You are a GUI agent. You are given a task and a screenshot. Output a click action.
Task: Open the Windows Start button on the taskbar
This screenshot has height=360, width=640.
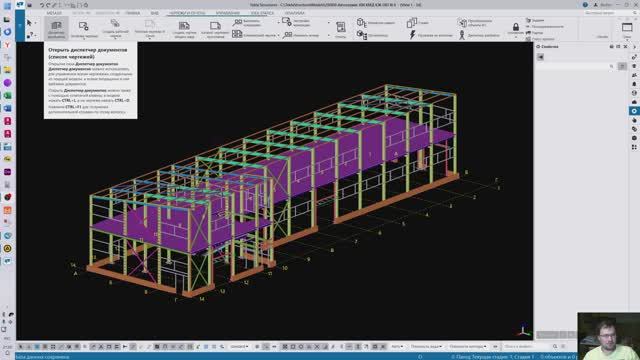7,6
